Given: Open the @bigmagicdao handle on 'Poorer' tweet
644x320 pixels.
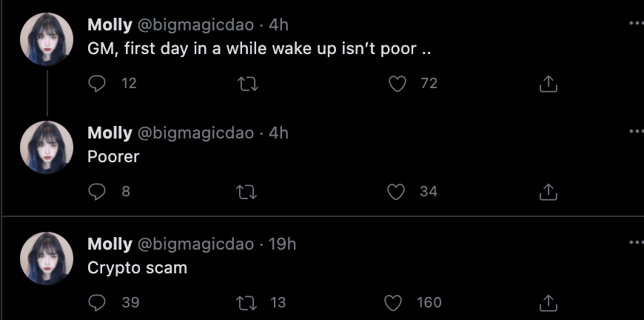Looking at the screenshot, I should point(196,133).
